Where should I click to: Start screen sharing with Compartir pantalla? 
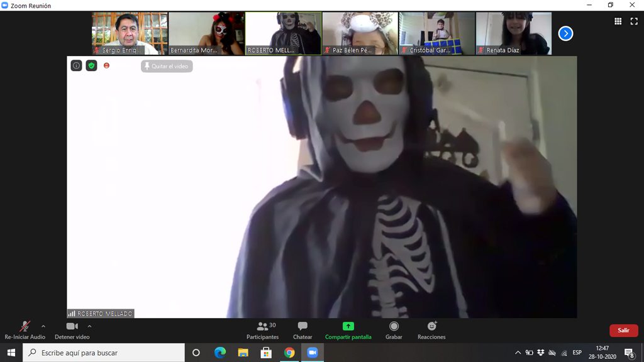pyautogui.click(x=348, y=331)
